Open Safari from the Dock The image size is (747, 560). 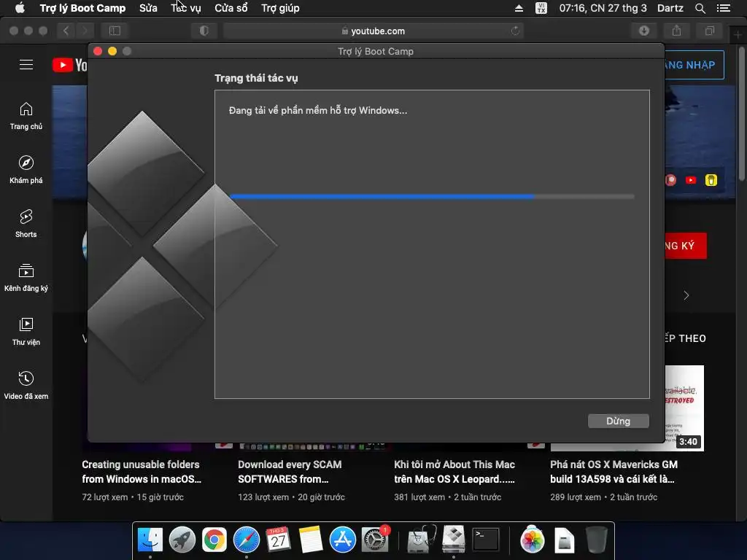tap(247, 540)
